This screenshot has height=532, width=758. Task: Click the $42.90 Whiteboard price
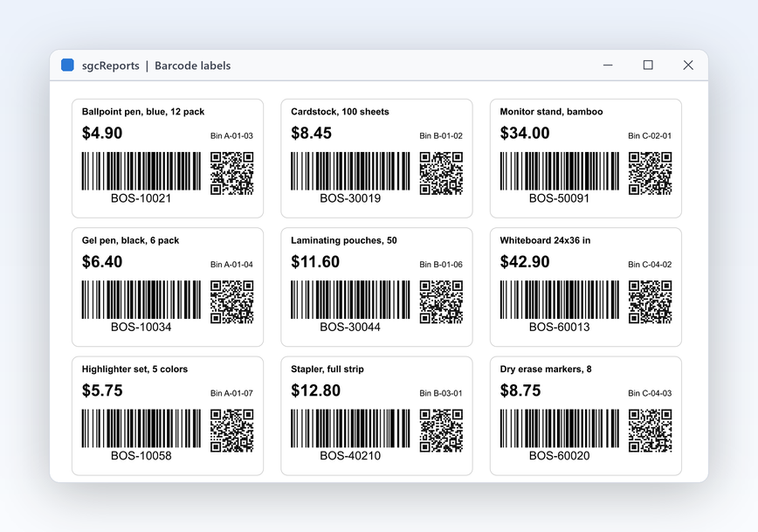[525, 262]
